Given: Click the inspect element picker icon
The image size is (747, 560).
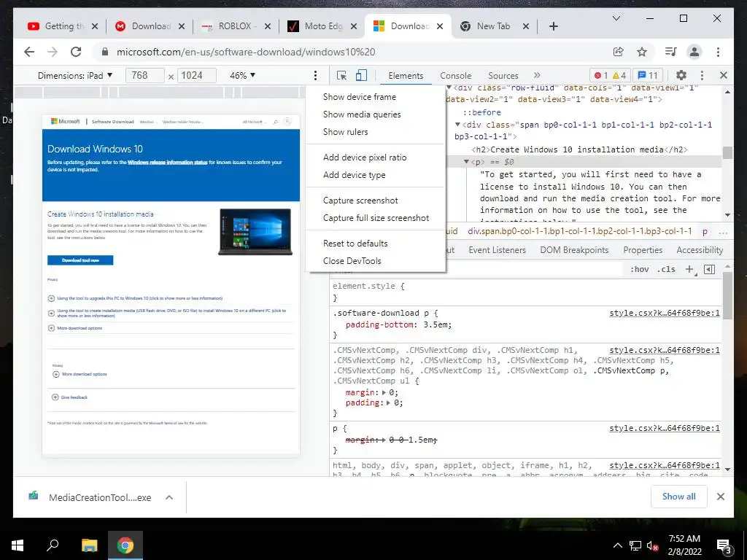Looking at the screenshot, I should coord(341,75).
